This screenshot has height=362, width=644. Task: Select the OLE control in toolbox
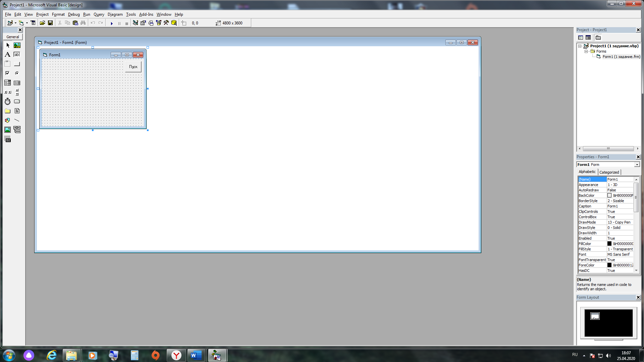(x=8, y=139)
